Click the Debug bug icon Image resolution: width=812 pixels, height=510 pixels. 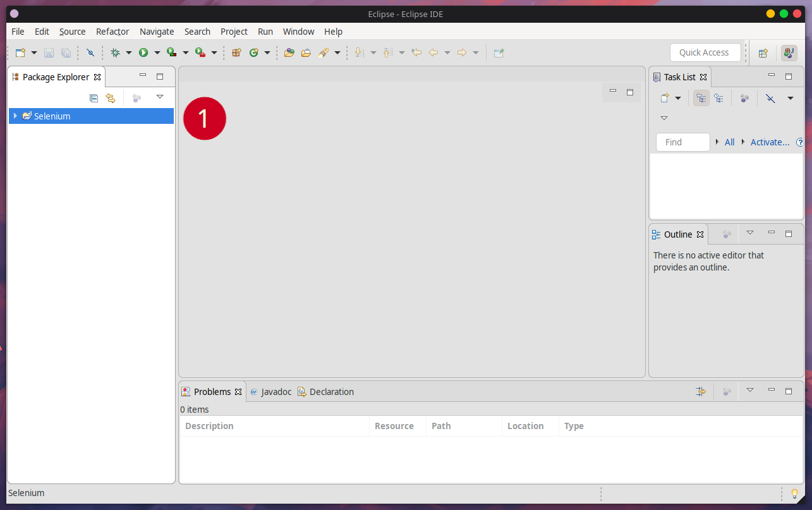115,53
